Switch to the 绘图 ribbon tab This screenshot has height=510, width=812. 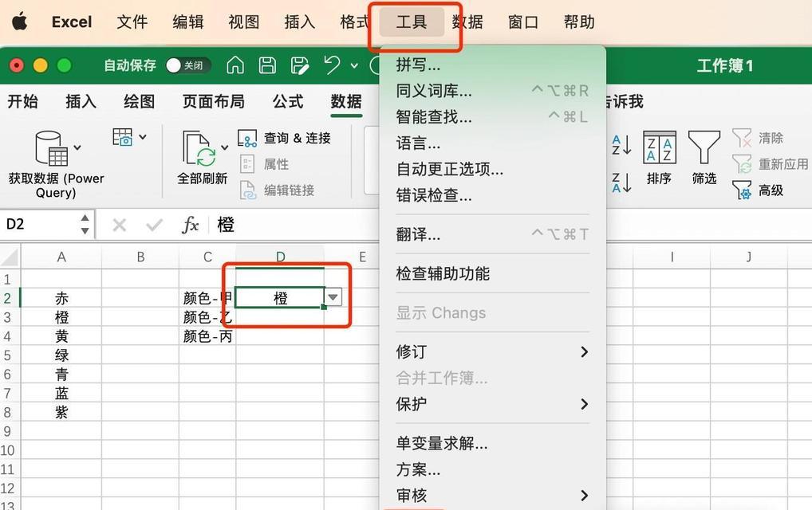pyautogui.click(x=140, y=101)
